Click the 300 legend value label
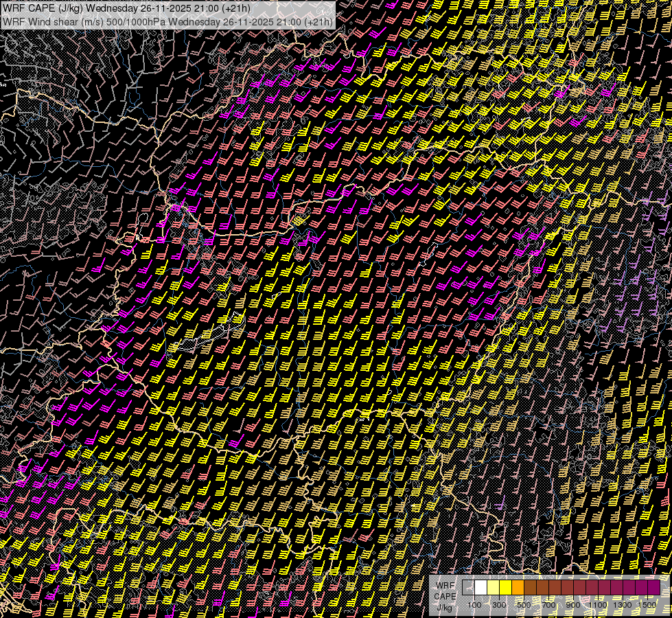The image size is (672, 618). tap(499, 605)
